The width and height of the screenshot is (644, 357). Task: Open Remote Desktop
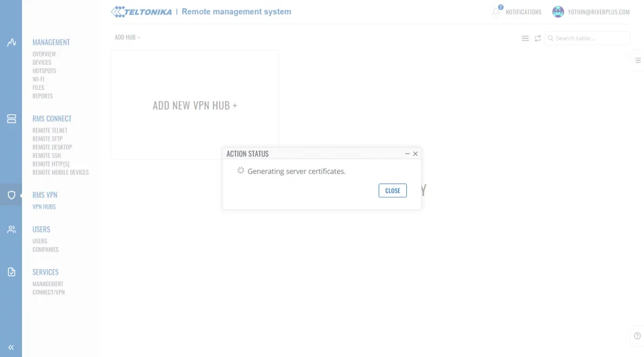tap(52, 147)
